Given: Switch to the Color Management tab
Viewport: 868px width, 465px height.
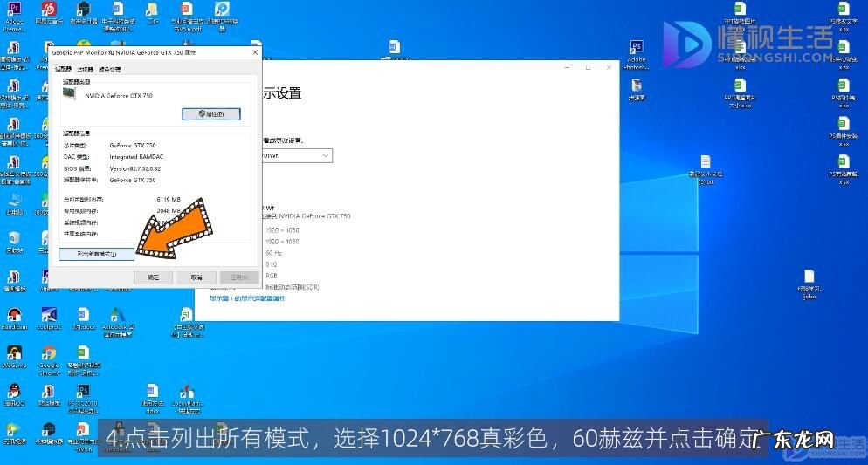Looking at the screenshot, I should click(x=110, y=69).
